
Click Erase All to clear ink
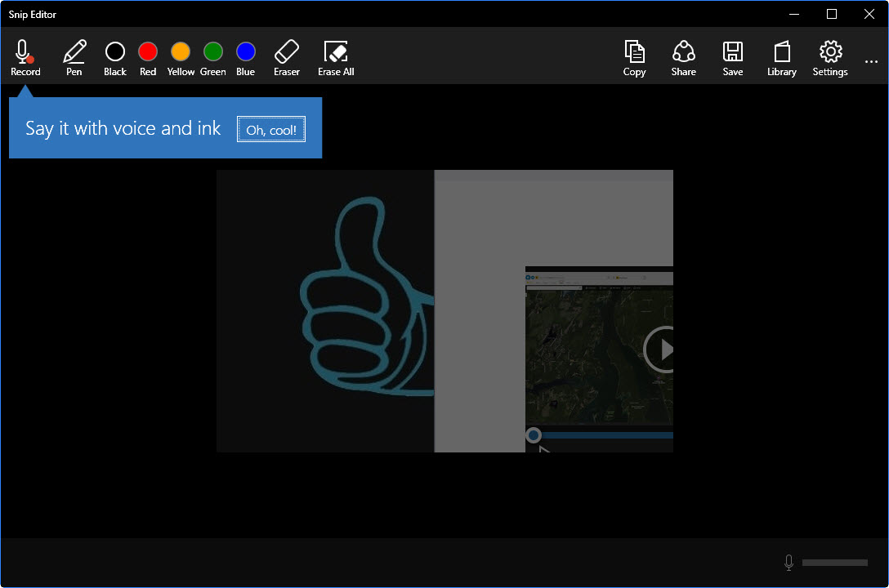[x=336, y=57]
